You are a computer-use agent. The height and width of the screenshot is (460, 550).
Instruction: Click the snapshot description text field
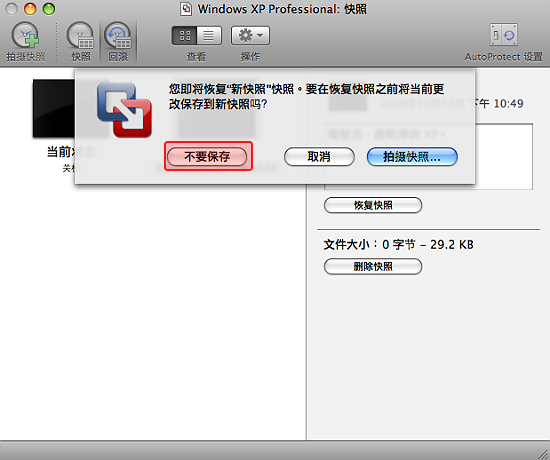click(x=428, y=156)
